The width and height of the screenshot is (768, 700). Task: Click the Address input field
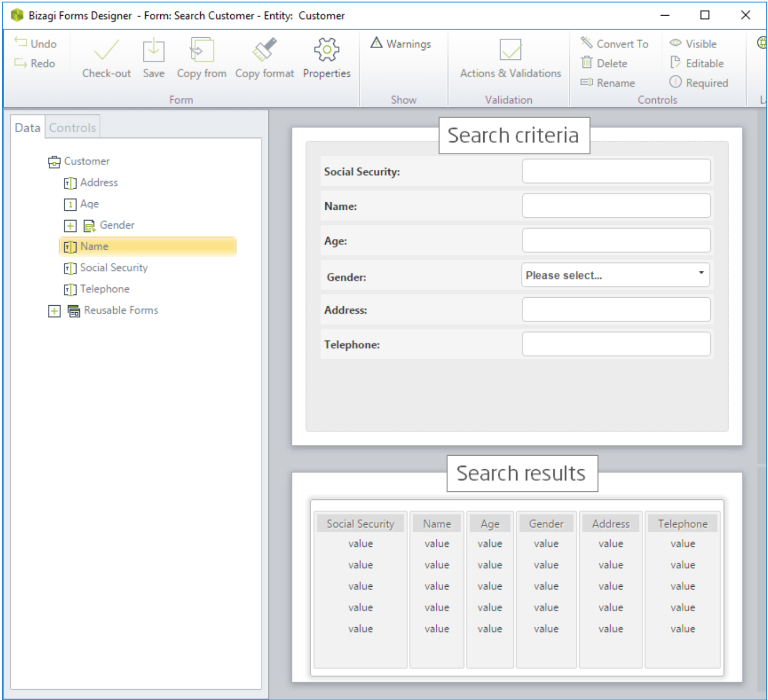(616, 310)
